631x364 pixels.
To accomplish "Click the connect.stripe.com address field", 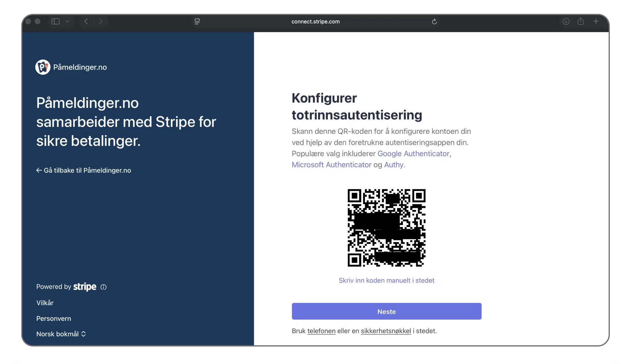I will pyautogui.click(x=315, y=21).
